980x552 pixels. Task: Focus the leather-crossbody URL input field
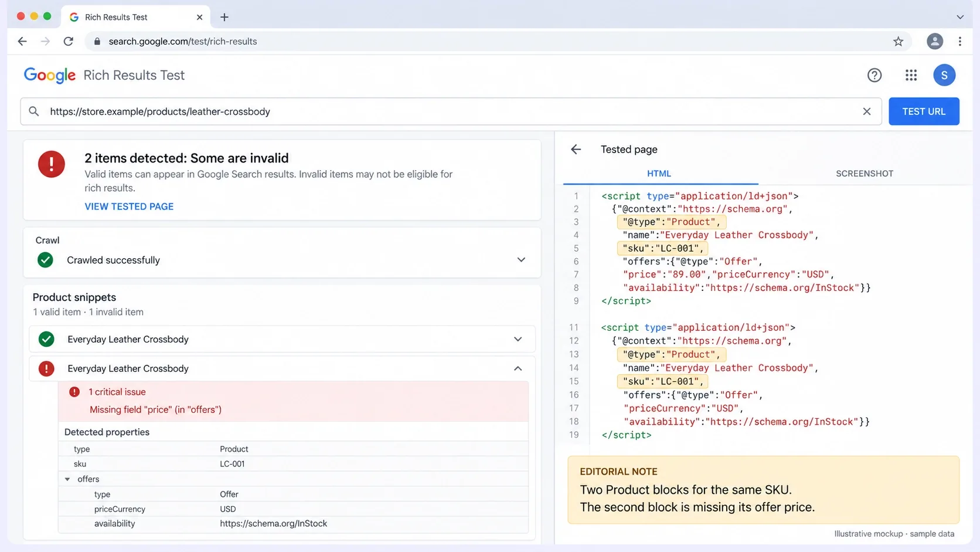[451, 111]
